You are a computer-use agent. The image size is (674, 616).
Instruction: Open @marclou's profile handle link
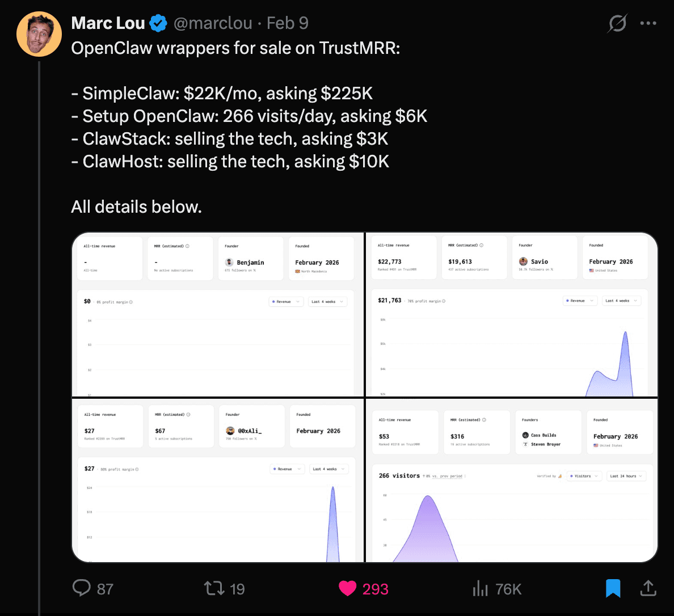[213, 23]
